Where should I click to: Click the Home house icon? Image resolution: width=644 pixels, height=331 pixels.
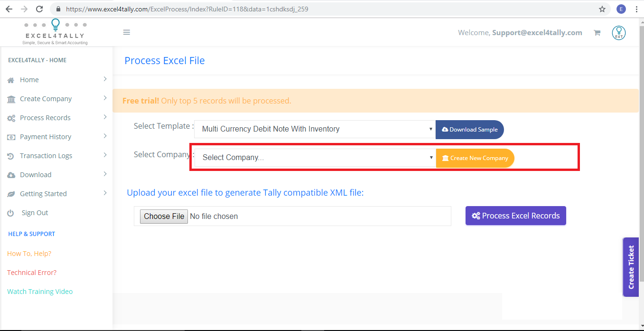[11, 80]
